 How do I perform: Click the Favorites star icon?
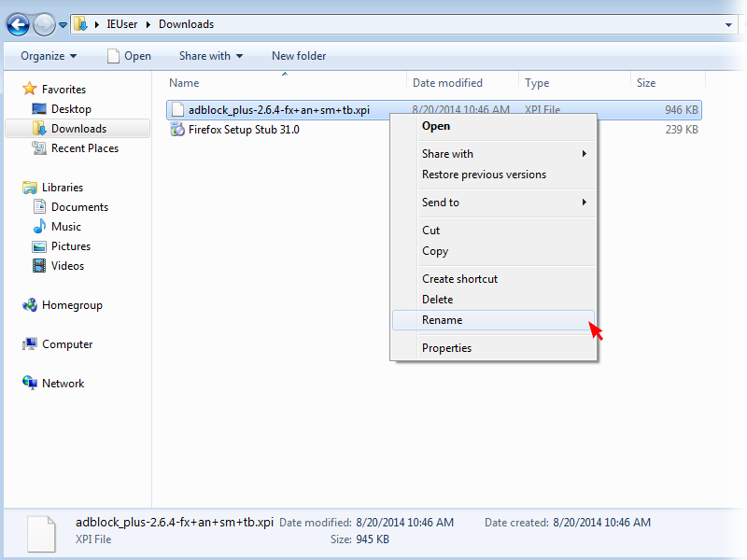pos(30,89)
